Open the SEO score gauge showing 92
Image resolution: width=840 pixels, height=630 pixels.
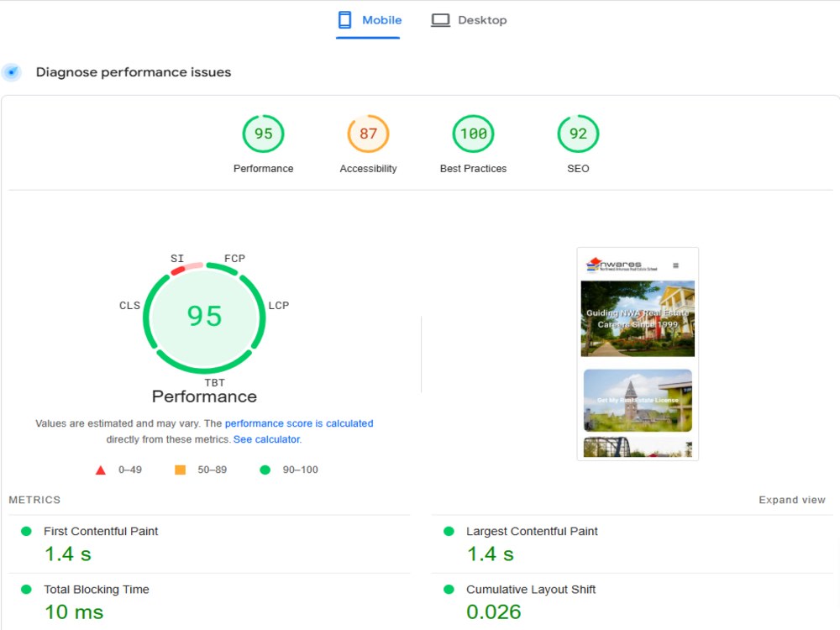coord(578,134)
